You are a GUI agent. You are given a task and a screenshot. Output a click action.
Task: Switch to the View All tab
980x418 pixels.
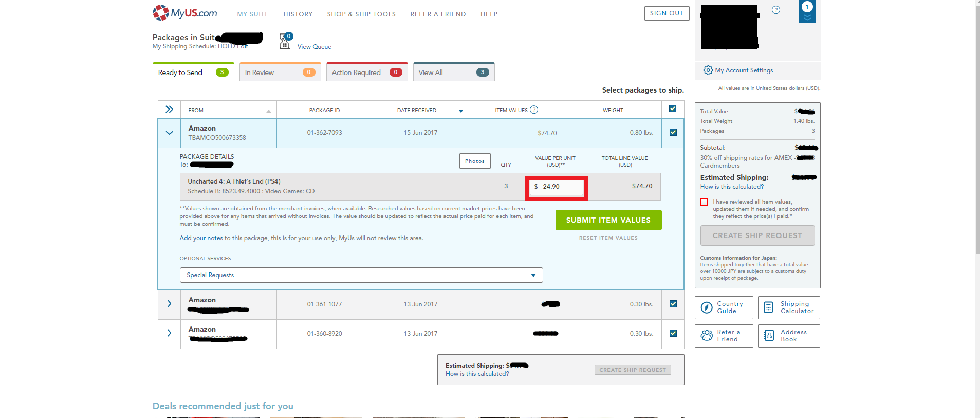[454, 72]
